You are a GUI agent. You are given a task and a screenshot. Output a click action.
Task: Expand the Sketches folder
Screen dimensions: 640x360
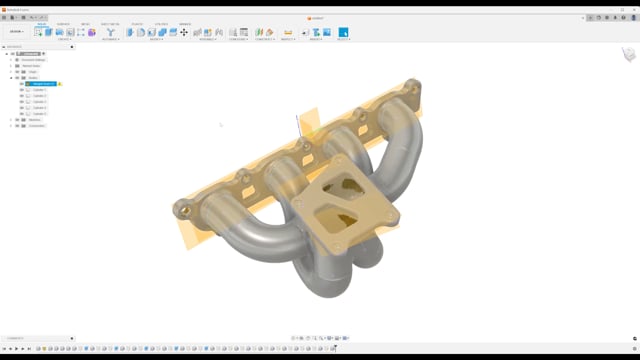coord(11,120)
